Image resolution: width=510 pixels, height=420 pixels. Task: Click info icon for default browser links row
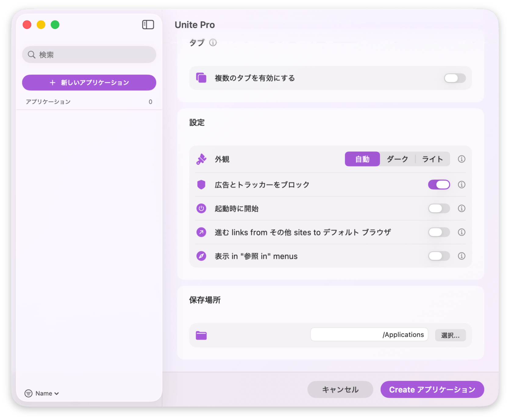point(461,232)
